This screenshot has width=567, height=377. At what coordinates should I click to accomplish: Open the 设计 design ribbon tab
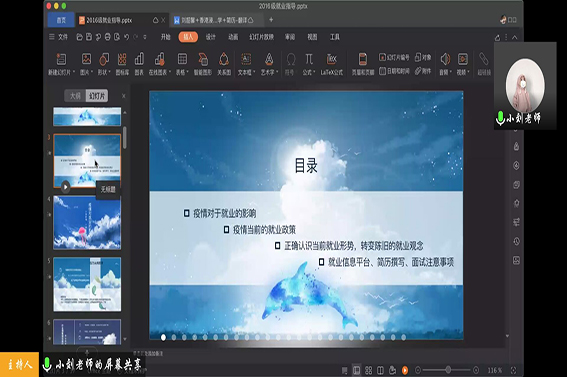210,37
